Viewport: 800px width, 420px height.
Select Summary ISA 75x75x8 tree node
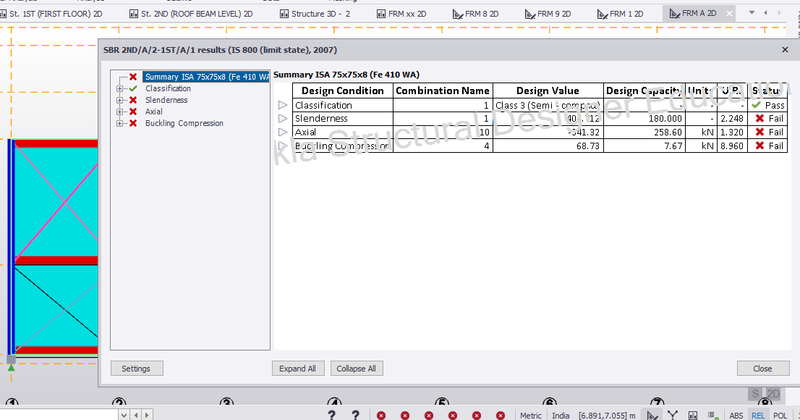tap(206, 77)
